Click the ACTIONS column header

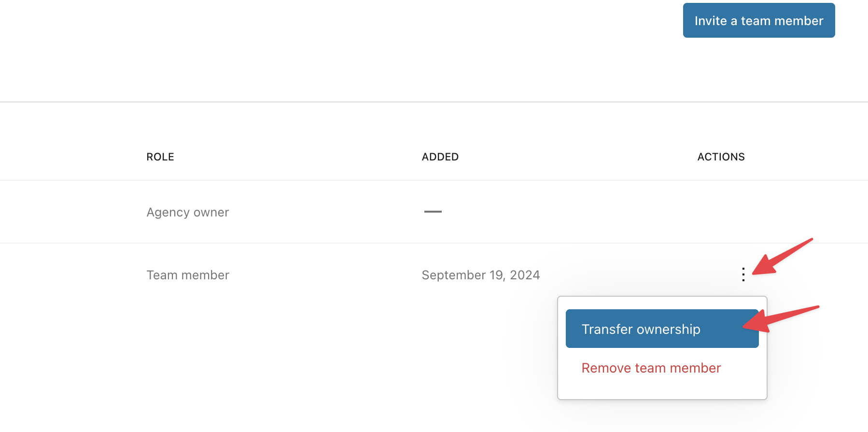coord(721,157)
